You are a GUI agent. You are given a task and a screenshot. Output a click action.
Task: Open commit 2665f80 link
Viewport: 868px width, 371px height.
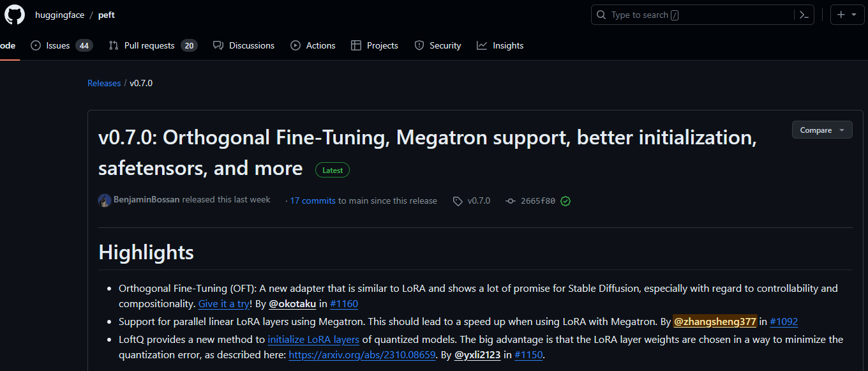click(x=538, y=201)
